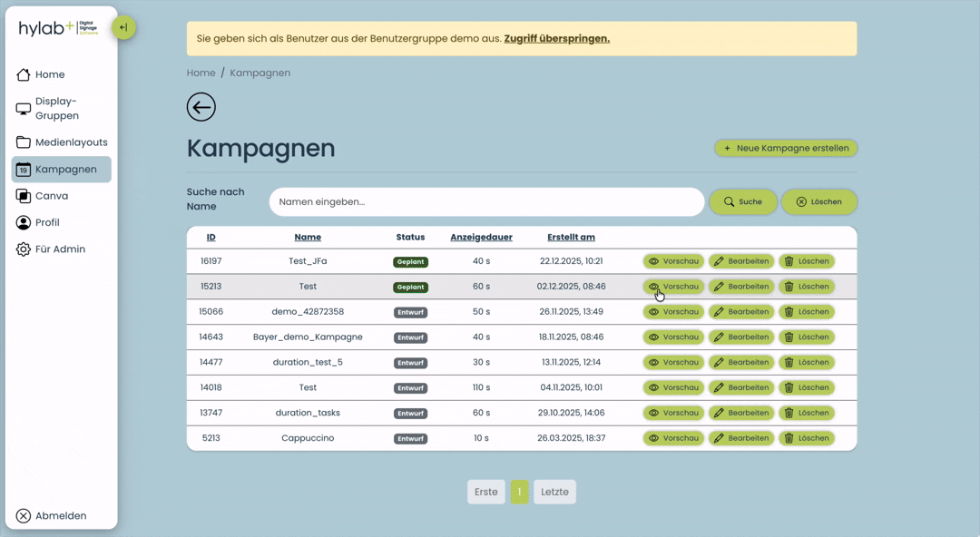Open Canva using its overlapping-squares icon
Viewport: 980px width, 537px height.
[x=23, y=196]
